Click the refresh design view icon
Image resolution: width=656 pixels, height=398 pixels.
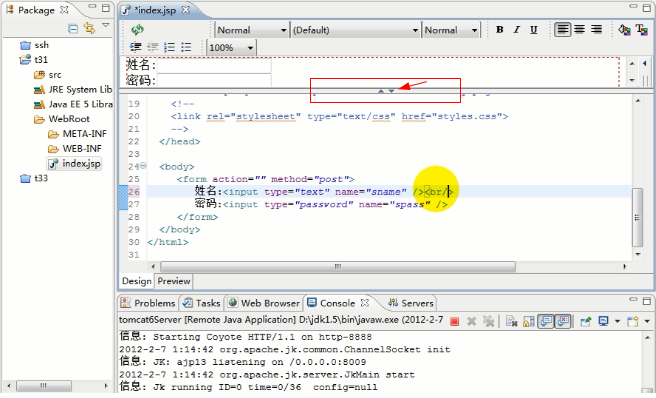[x=137, y=30]
